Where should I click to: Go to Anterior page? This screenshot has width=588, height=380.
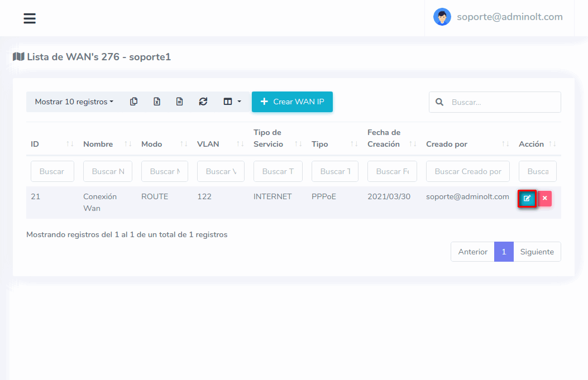click(x=472, y=252)
